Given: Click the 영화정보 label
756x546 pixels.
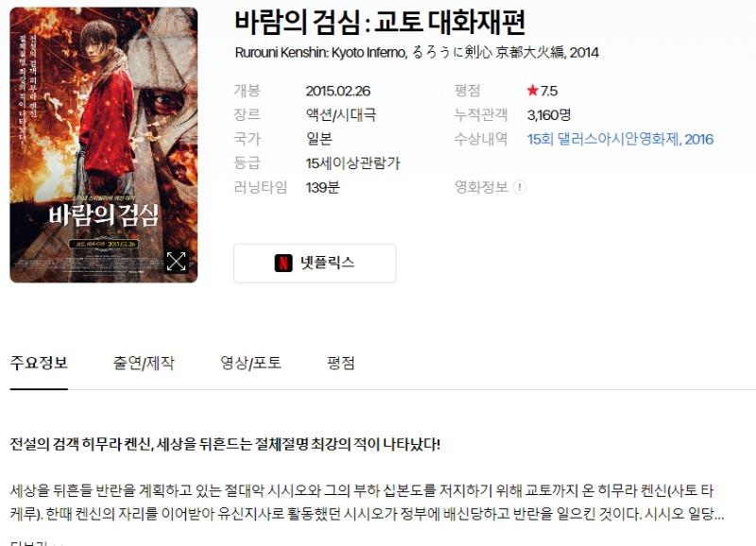Looking at the screenshot, I should pyautogui.click(x=481, y=187).
